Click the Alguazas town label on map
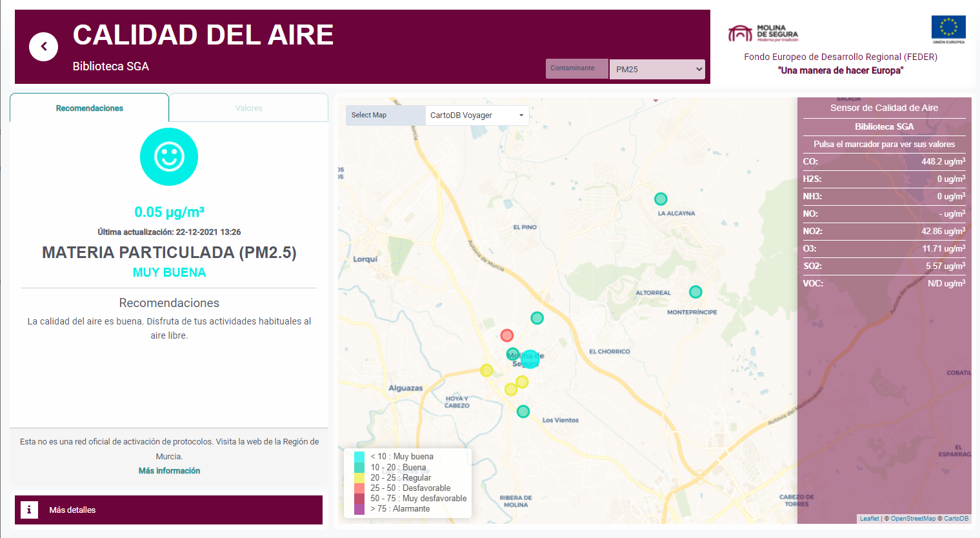 pos(405,388)
